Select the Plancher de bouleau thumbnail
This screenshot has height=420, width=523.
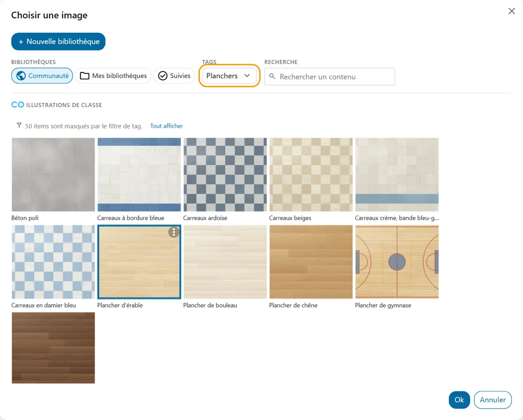(225, 262)
